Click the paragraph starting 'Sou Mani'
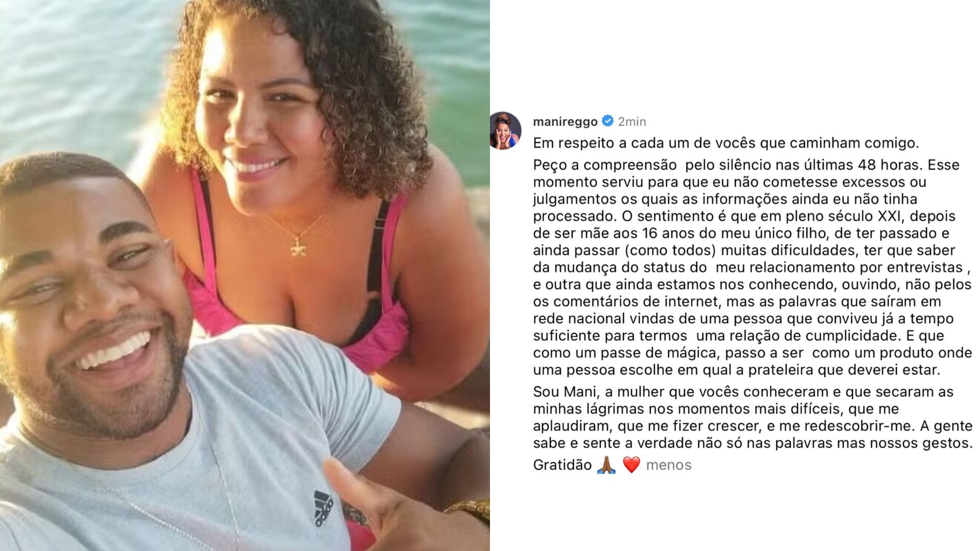 (753, 417)
